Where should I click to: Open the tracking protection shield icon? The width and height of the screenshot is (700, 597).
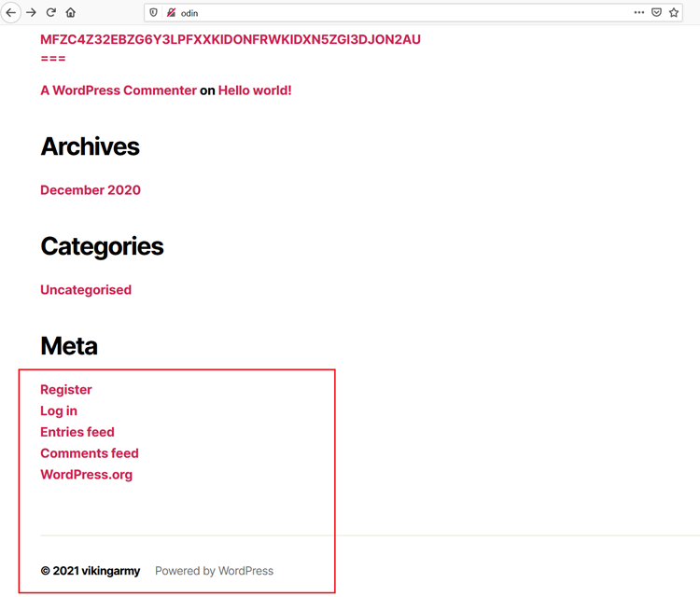154,13
